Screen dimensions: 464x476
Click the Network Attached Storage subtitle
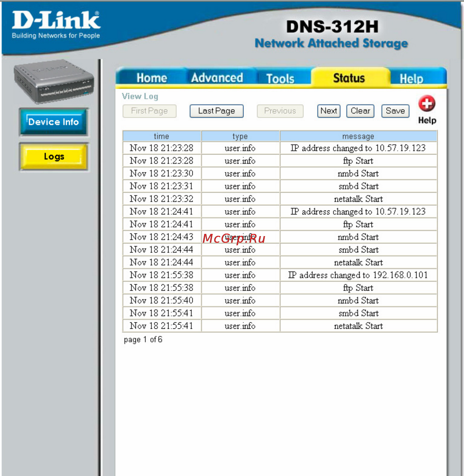tap(331, 43)
